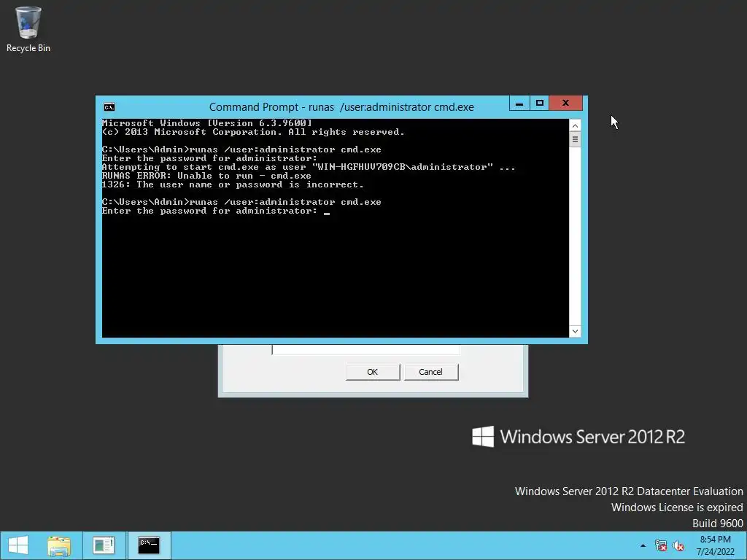Click the '1326: The user name or password' line
The image size is (747, 560).
pos(233,184)
